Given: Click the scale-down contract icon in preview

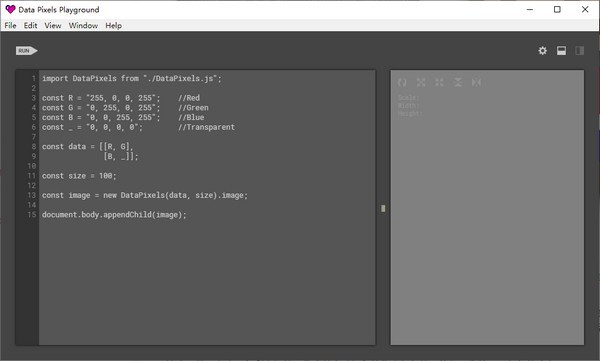Looking at the screenshot, I should tap(439, 82).
